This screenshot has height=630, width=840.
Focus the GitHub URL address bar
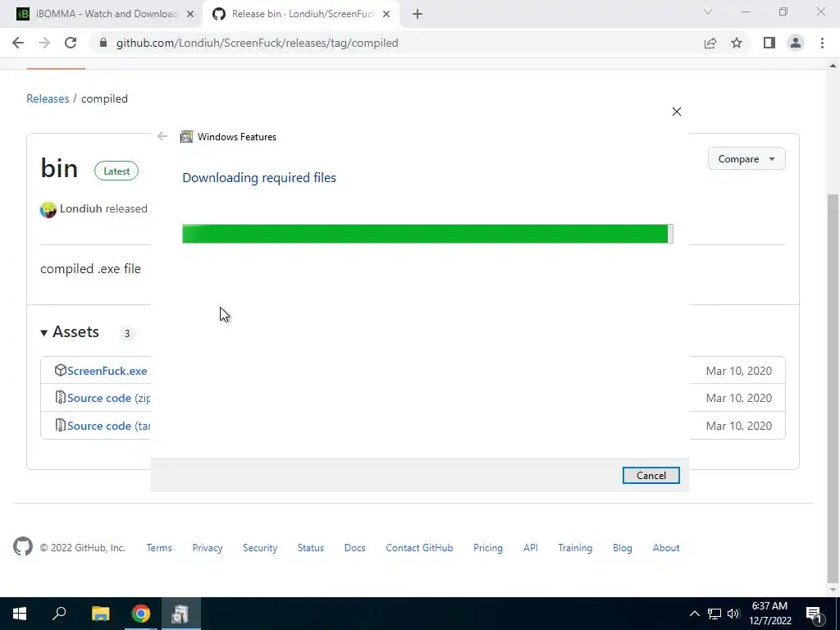pyautogui.click(x=257, y=43)
